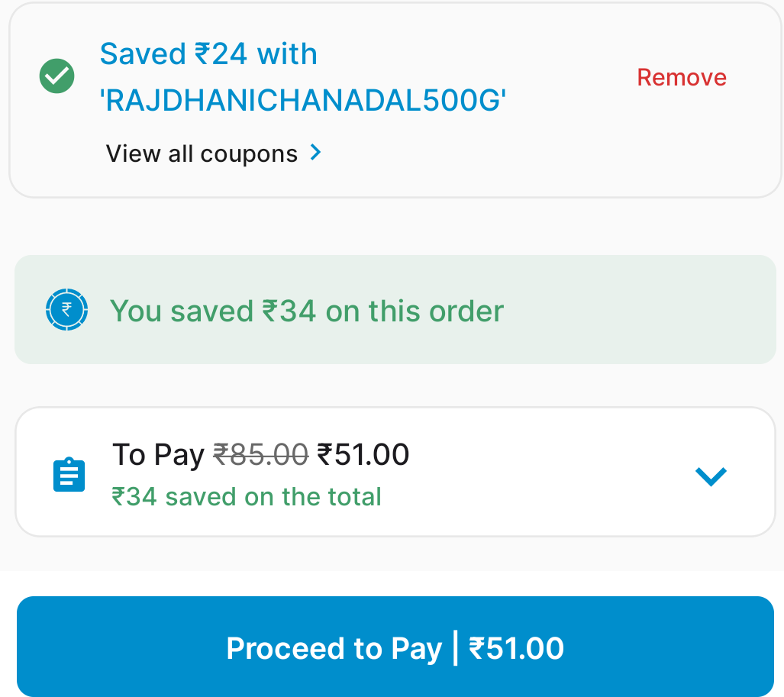Open the View all coupons link
This screenshot has height=697, width=784.
pos(202,153)
